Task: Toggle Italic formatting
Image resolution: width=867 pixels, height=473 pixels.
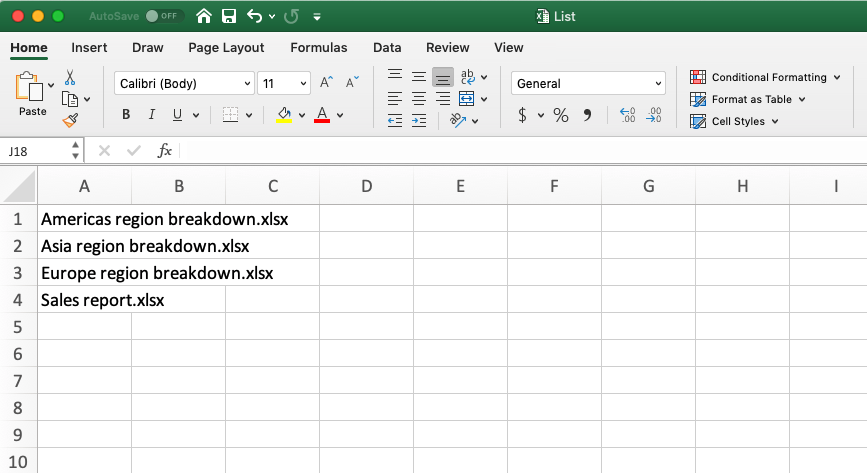Action: (x=152, y=115)
